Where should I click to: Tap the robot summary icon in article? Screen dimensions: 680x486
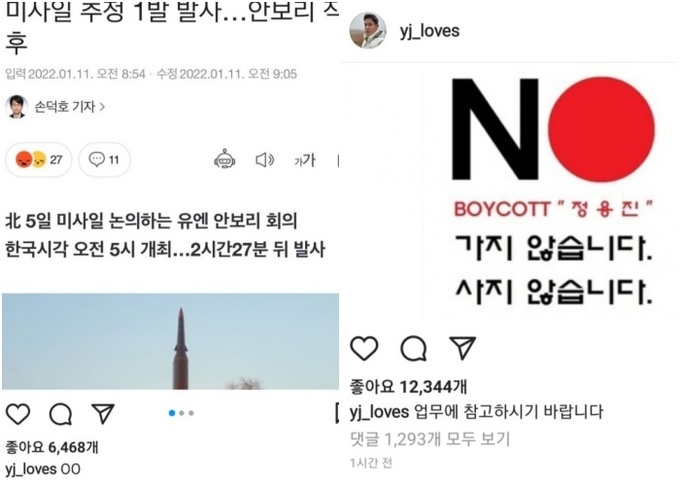click(225, 160)
